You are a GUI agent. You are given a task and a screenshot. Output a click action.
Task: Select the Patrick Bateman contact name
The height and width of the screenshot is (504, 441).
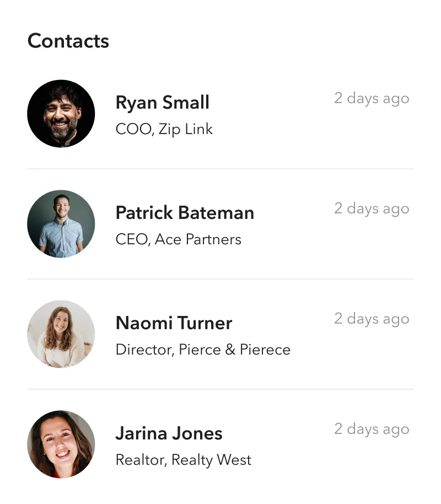pos(185,213)
